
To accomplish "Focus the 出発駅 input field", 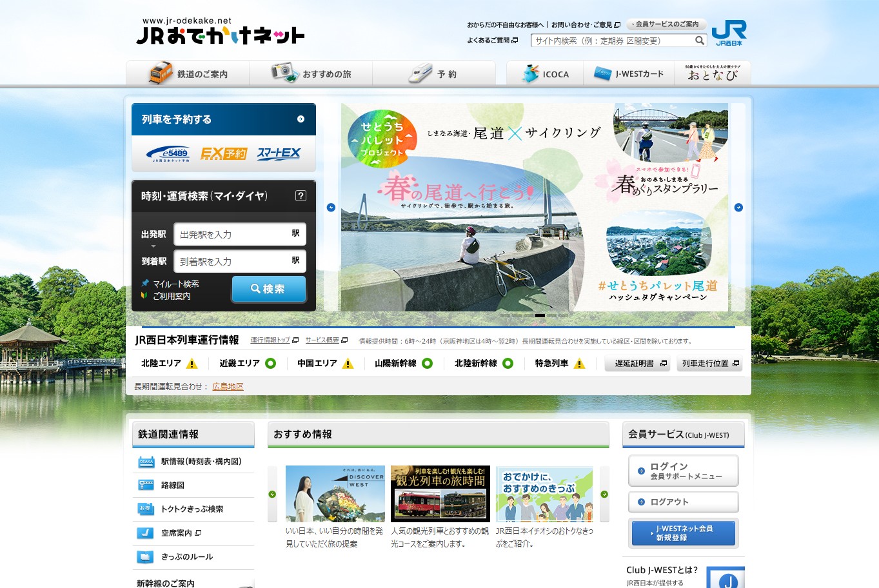I will 240,234.
